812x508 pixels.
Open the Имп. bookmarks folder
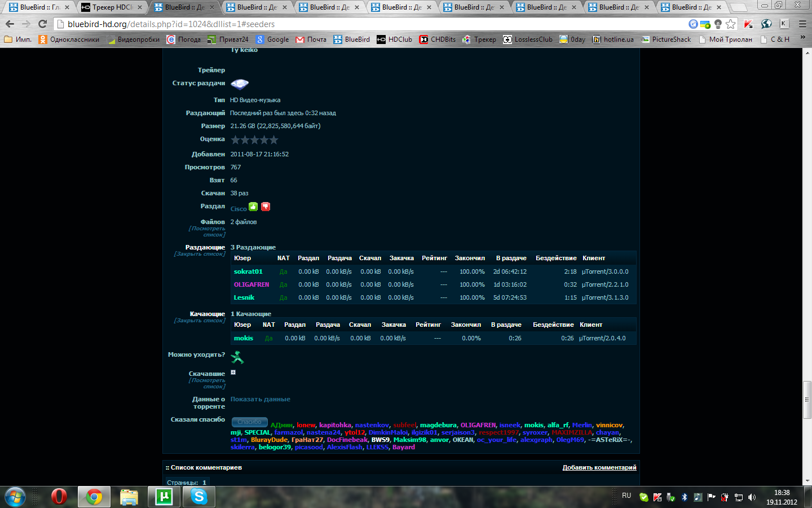click(x=18, y=40)
